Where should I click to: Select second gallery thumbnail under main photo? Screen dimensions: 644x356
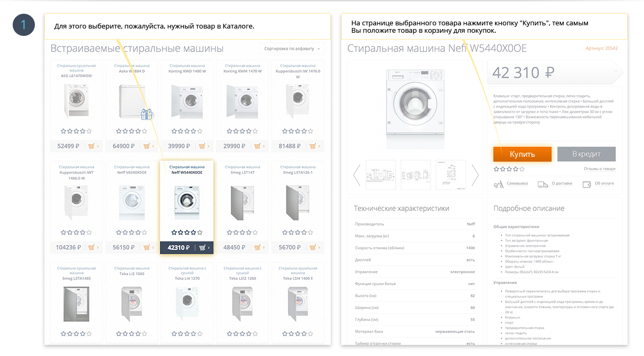pos(416,175)
